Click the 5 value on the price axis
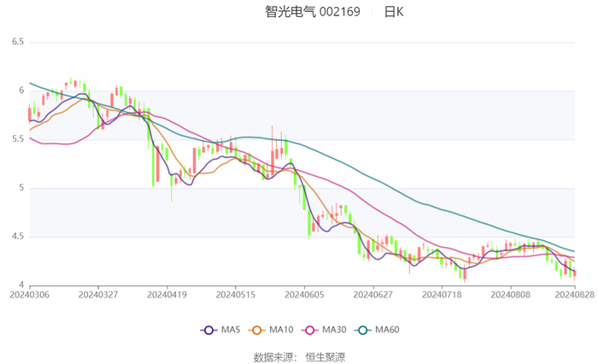Screen dimensions: 598x364 (x=21, y=188)
